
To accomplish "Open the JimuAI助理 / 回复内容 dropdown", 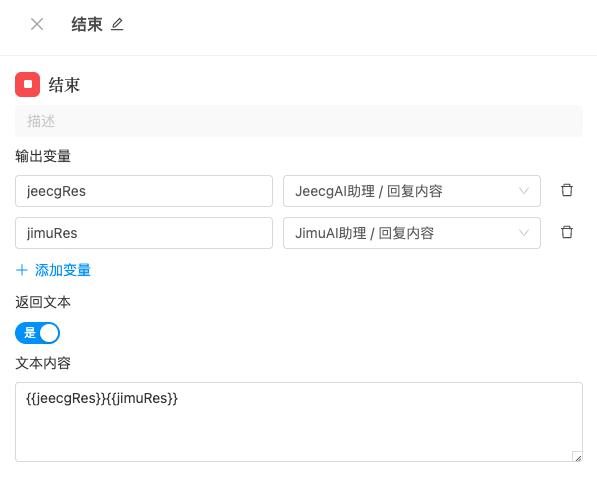I will [x=412, y=233].
